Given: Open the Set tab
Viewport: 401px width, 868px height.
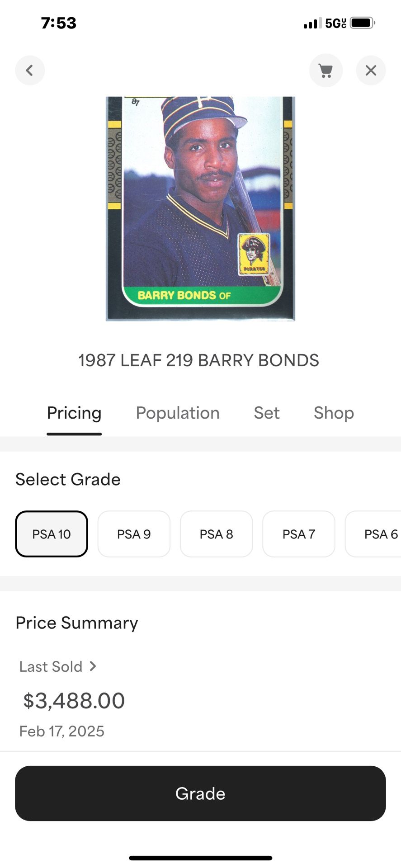Looking at the screenshot, I should [x=267, y=413].
